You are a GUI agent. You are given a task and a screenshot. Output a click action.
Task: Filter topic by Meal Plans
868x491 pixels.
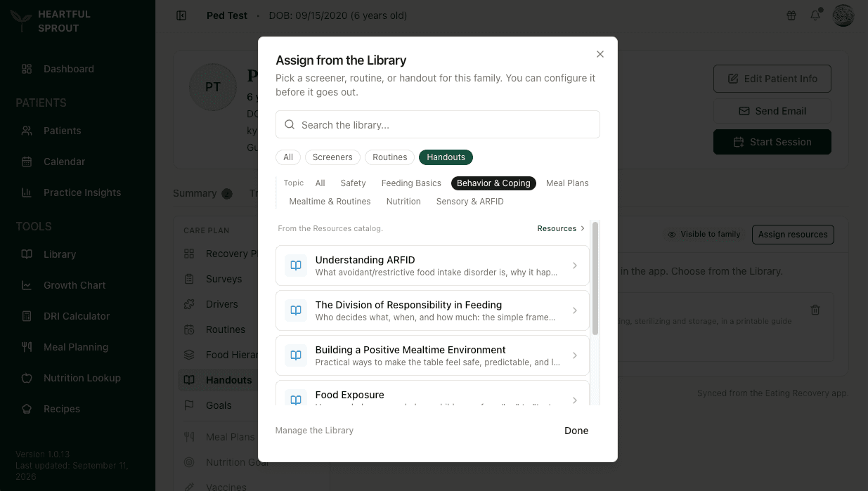click(x=567, y=183)
